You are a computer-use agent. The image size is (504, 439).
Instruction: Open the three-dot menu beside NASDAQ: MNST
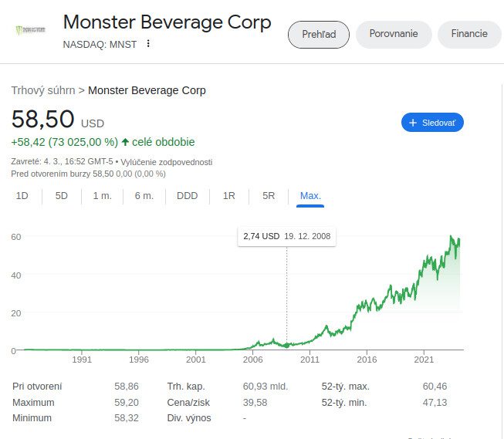pyautogui.click(x=149, y=44)
